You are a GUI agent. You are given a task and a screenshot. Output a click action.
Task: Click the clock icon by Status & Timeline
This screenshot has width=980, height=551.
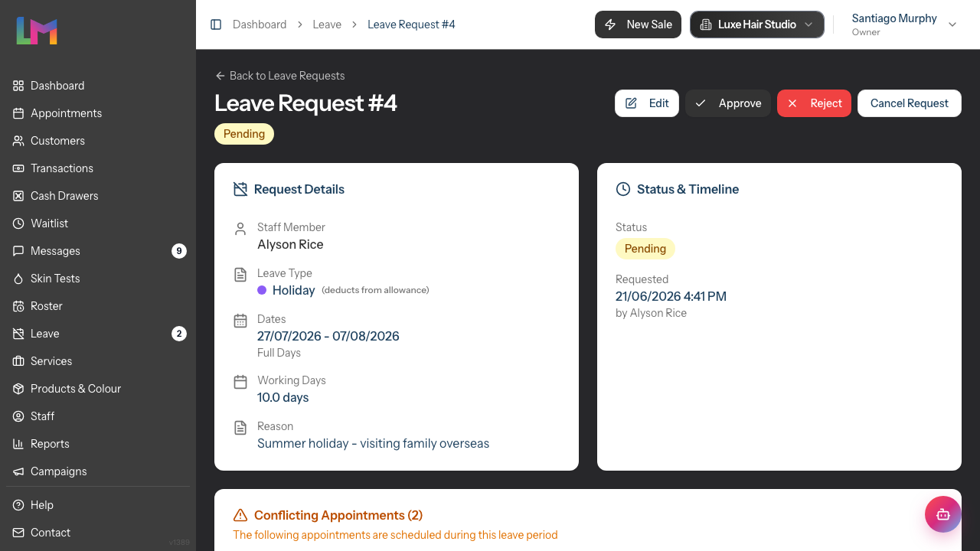[x=623, y=189]
